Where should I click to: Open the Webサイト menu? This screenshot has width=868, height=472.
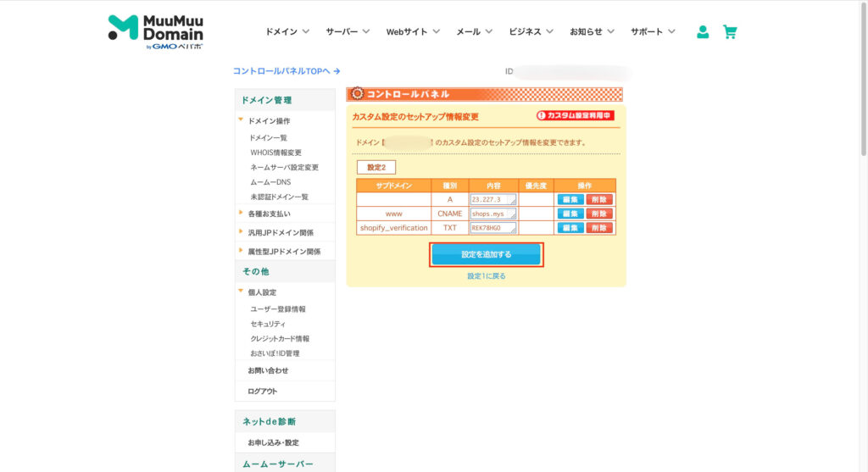click(413, 31)
